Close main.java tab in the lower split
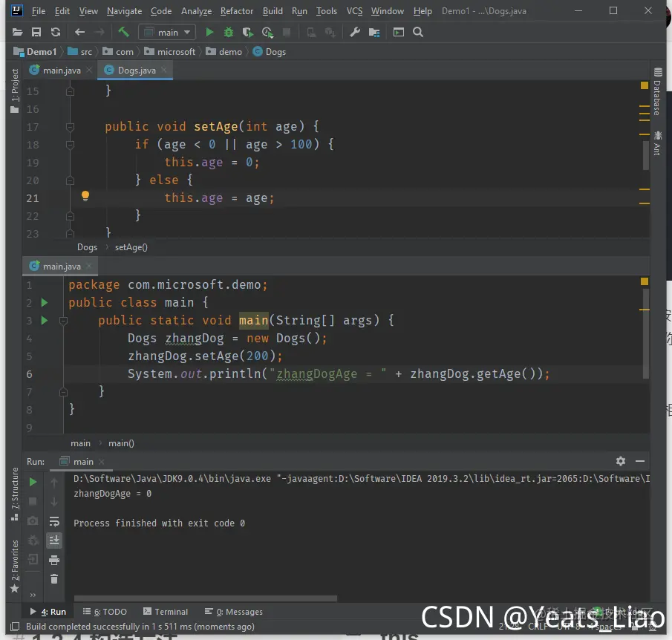672x640 pixels. pyautogui.click(x=88, y=267)
